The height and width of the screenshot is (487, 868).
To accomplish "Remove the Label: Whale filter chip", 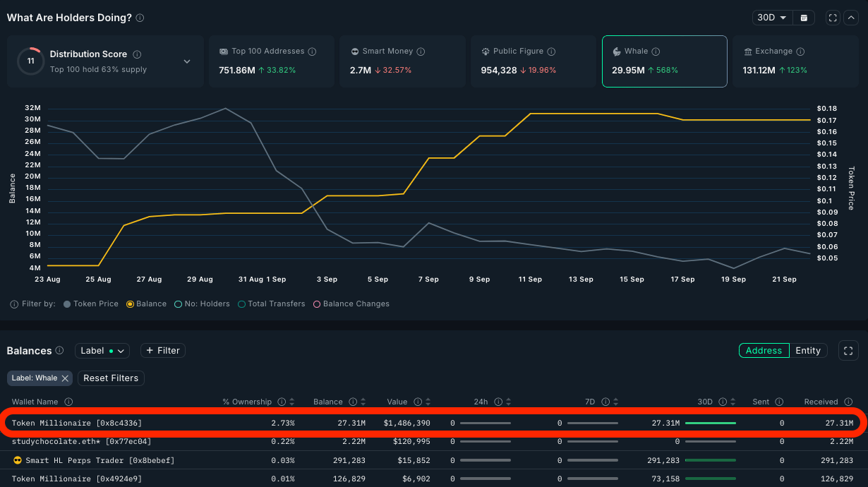I will (65, 378).
